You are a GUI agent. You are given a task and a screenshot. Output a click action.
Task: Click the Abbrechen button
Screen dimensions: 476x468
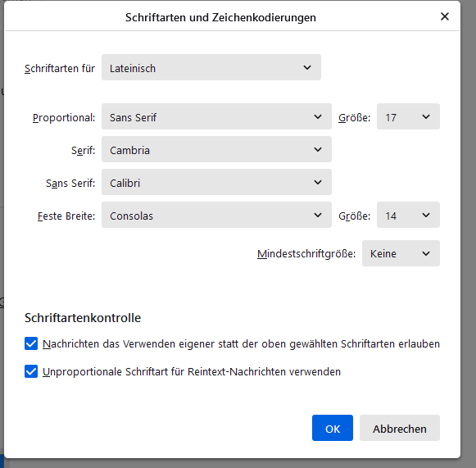coord(400,428)
